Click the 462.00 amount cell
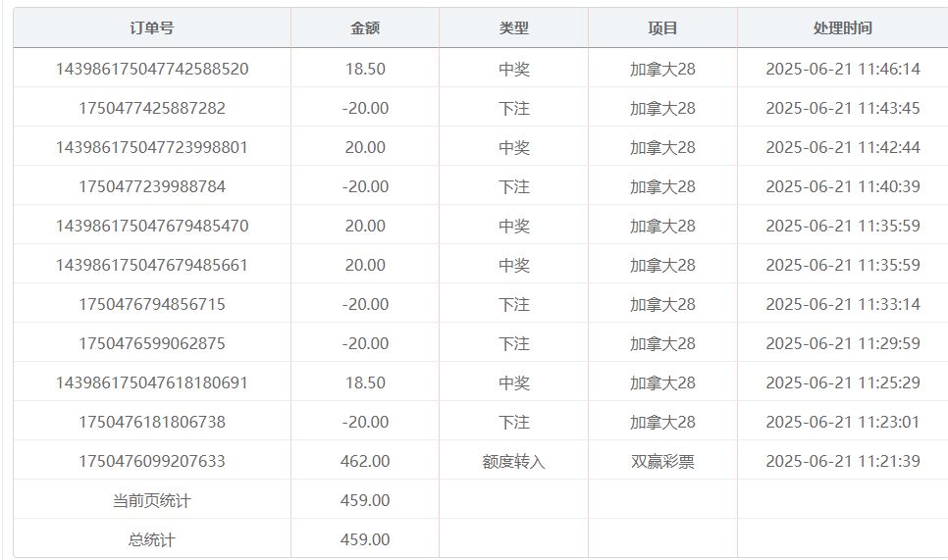 (x=365, y=461)
